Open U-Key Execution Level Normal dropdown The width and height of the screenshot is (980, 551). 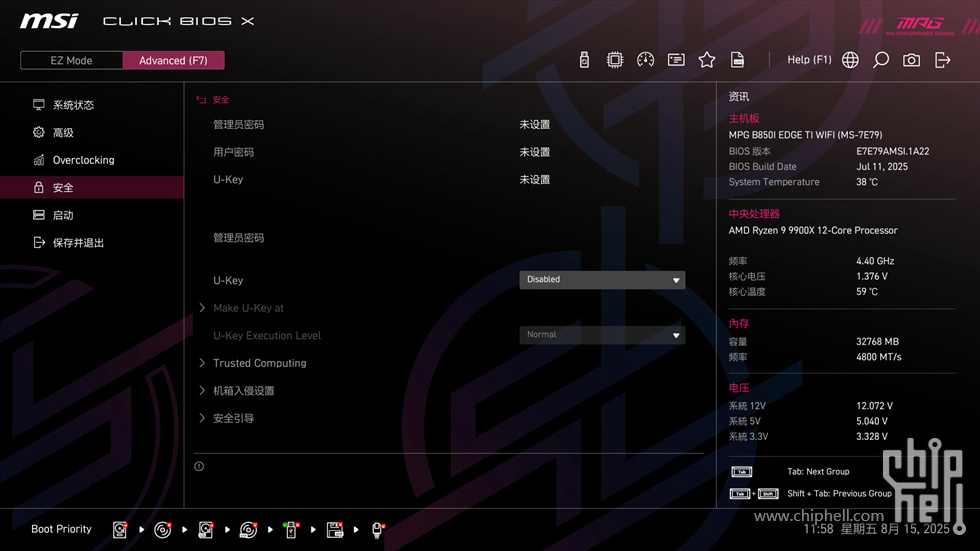(x=602, y=335)
